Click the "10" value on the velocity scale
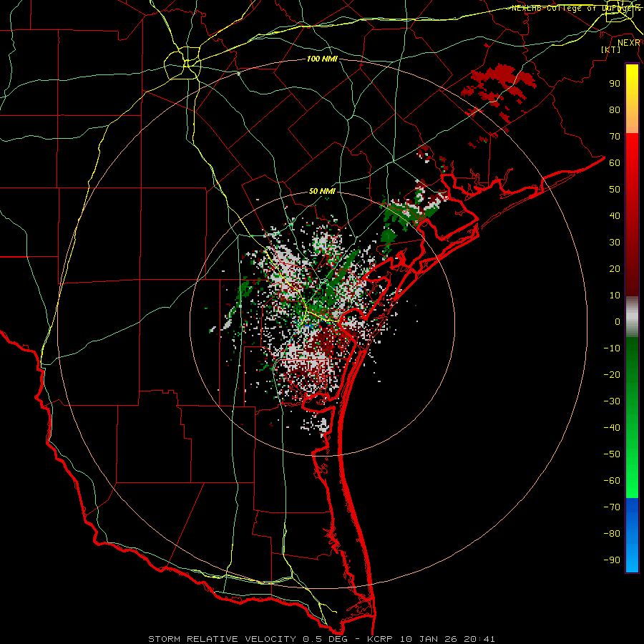Image resolution: width=644 pixels, height=644 pixels. click(x=615, y=296)
